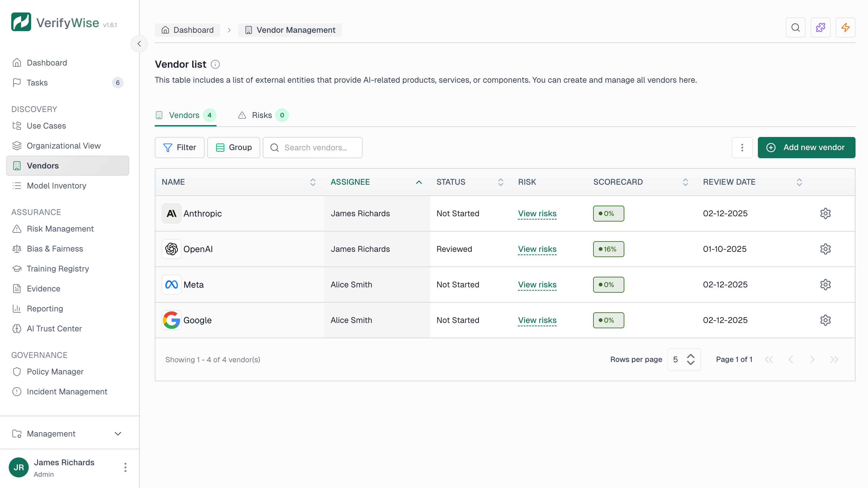Click the Add new vendor button

click(806, 147)
